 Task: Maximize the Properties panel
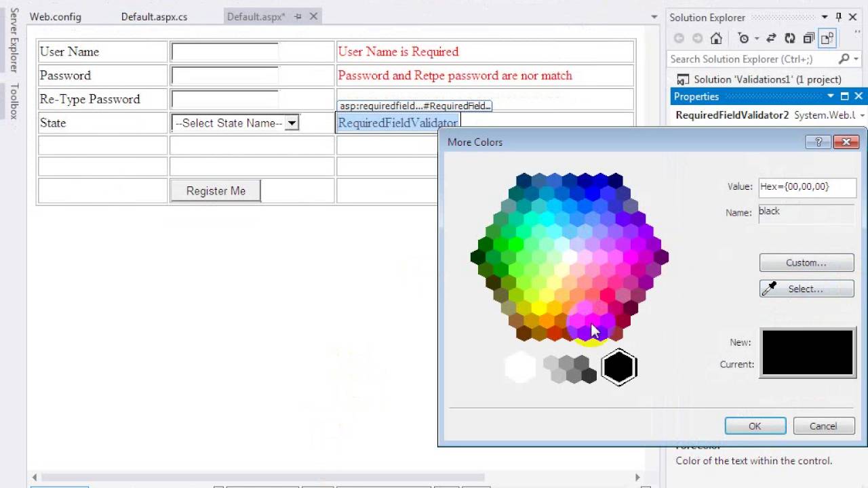[x=844, y=96]
